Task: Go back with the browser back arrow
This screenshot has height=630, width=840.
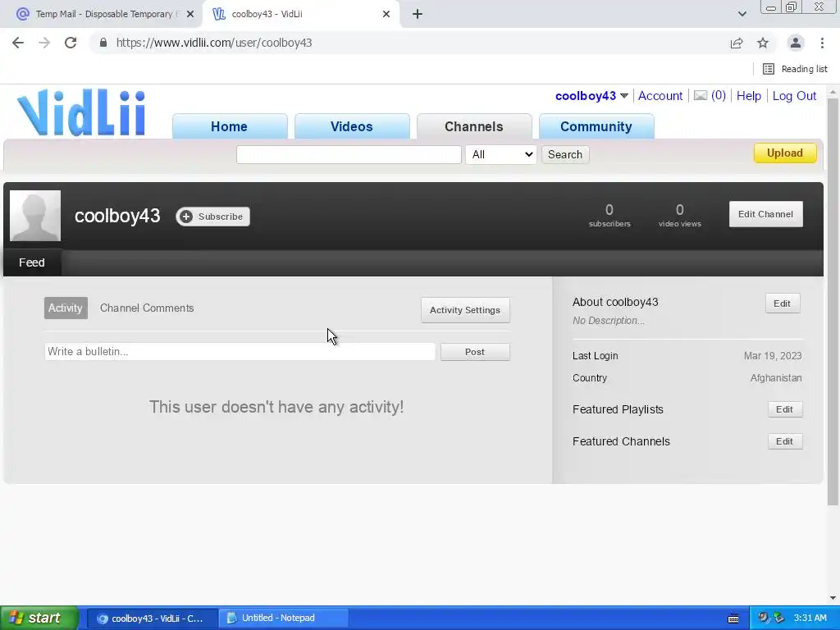Action: tap(18, 43)
